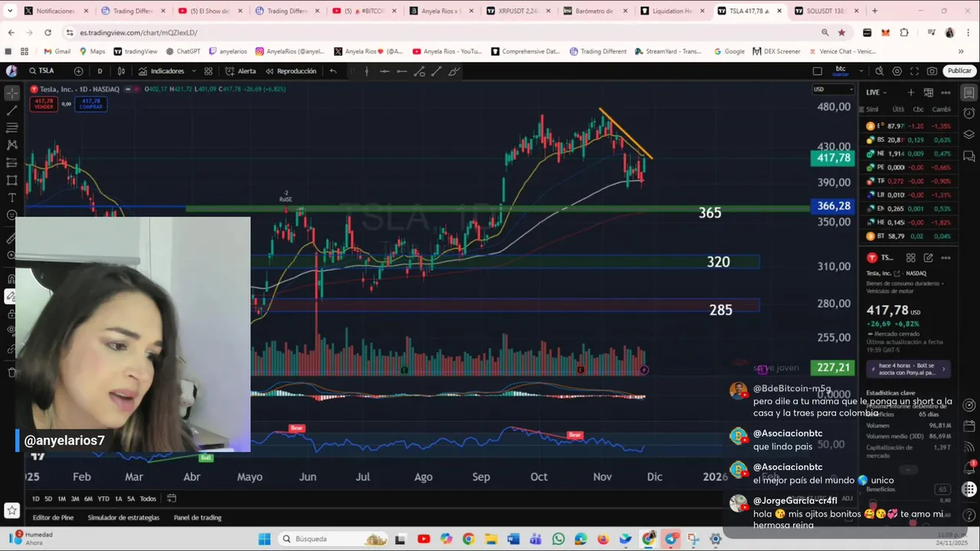Set chart range to YTD
The height and width of the screenshot is (551, 980).
click(x=103, y=499)
